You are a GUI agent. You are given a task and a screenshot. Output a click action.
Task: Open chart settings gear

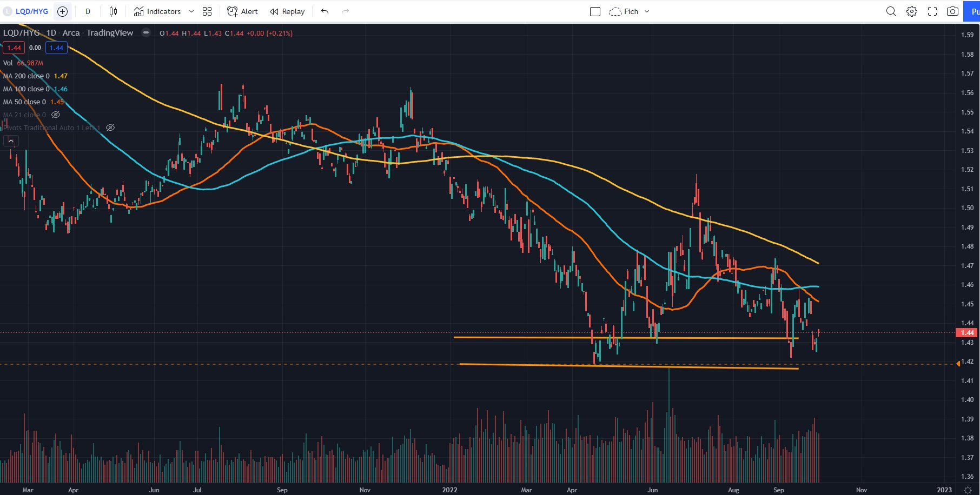click(x=912, y=11)
